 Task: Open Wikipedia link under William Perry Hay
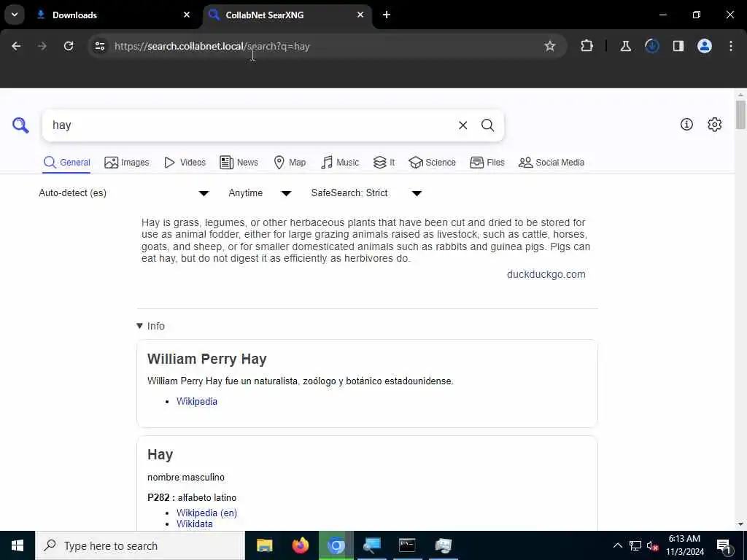[197, 402]
